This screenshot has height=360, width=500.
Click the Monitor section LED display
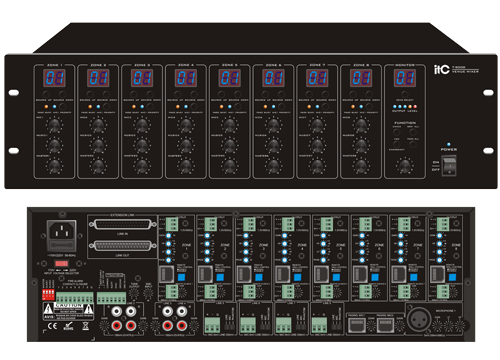[x=405, y=78]
